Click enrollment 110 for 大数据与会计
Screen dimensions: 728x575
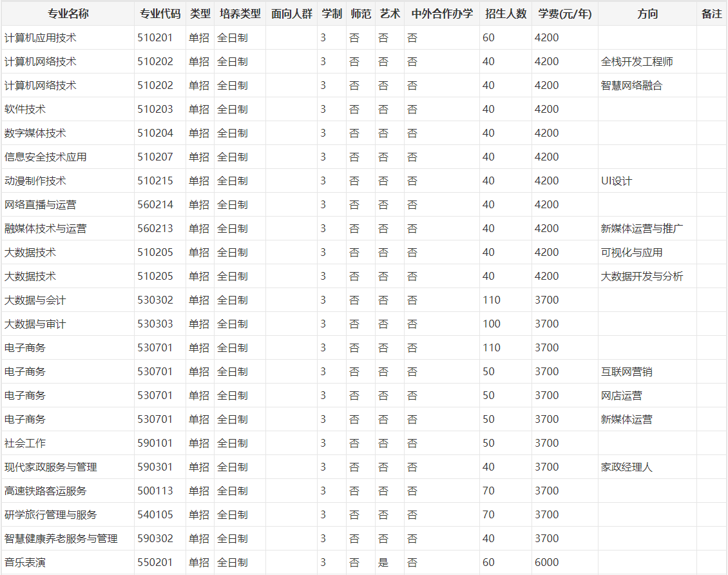[x=492, y=300]
